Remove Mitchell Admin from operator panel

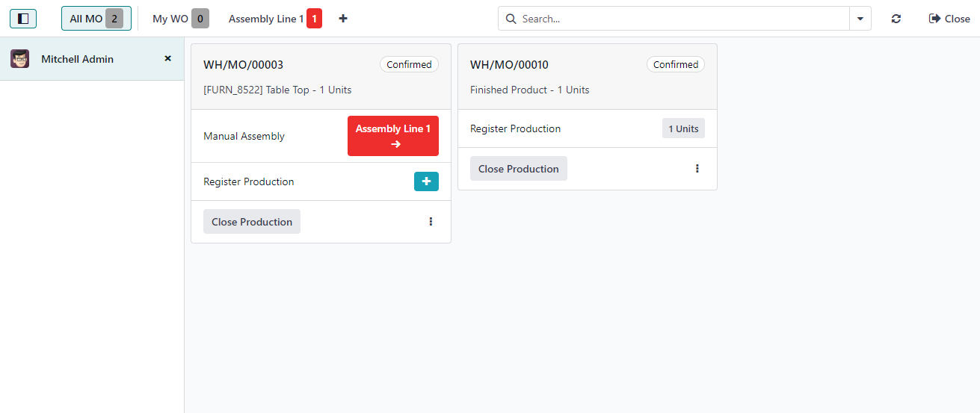click(x=167, y=58)
